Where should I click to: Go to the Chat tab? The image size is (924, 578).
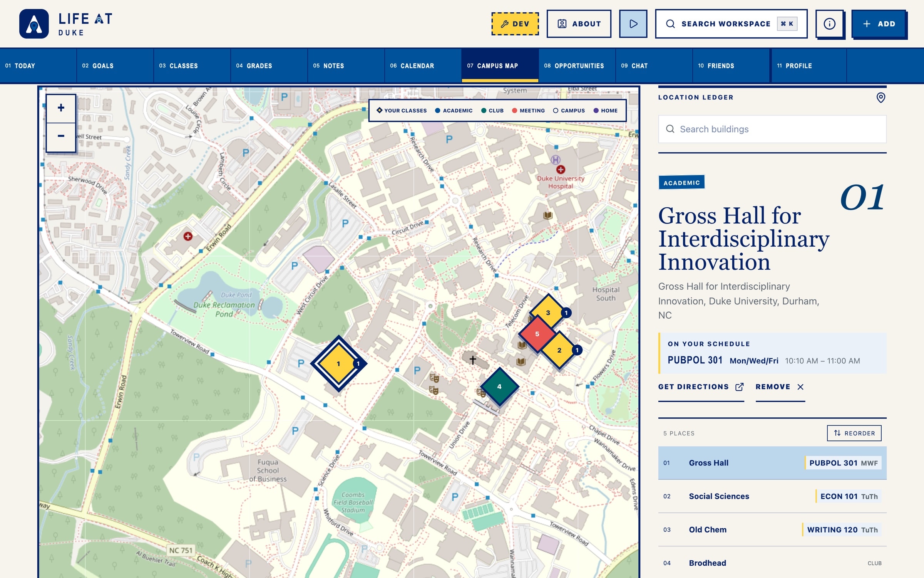click(x=654, y=66)
